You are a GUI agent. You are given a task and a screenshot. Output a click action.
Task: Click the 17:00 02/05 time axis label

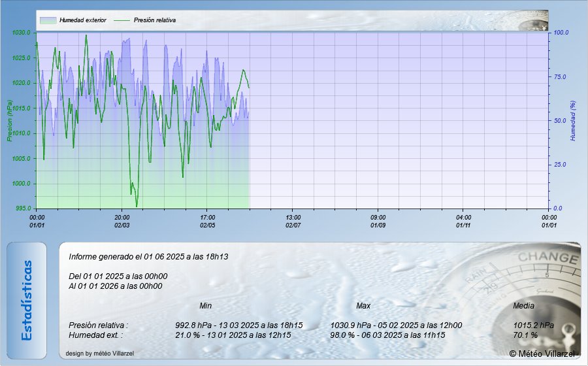point(207,222)
